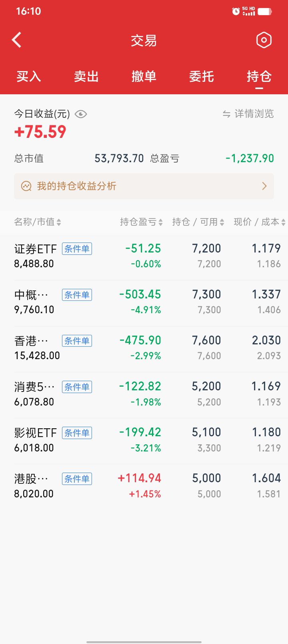The height and width of the screenshot is (644, 288).
Task: Sort by 持仓 / 可用 column
Action: [x=198, y=222]
